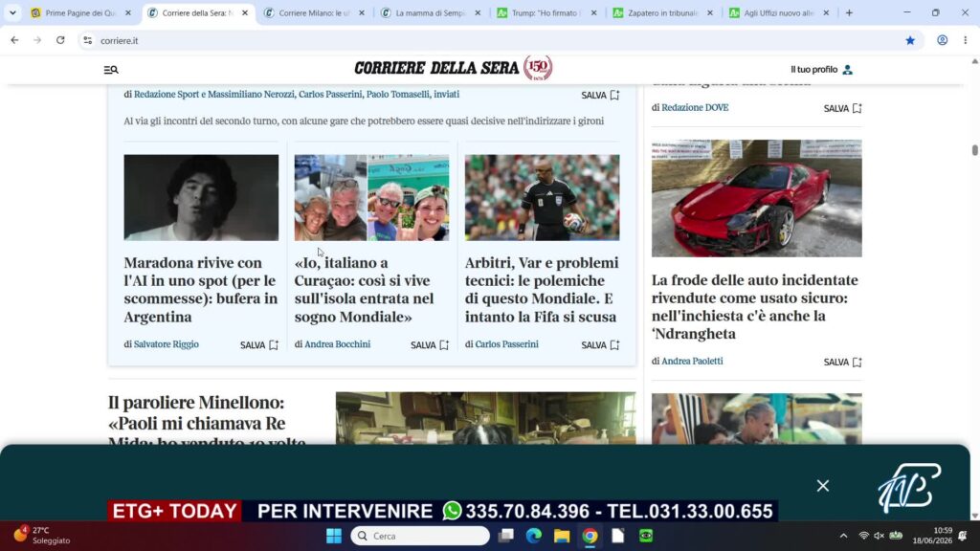
Task: Save the auto incidentate frode article
Action: [842, 362]
